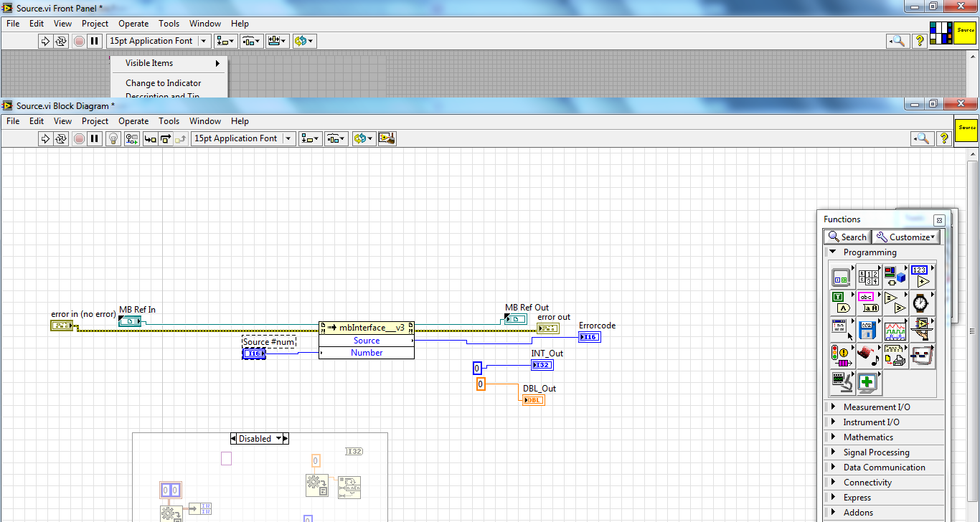Select Change to Indicator menu entry
Screen dimensions: 980x522
coord(163,83)
